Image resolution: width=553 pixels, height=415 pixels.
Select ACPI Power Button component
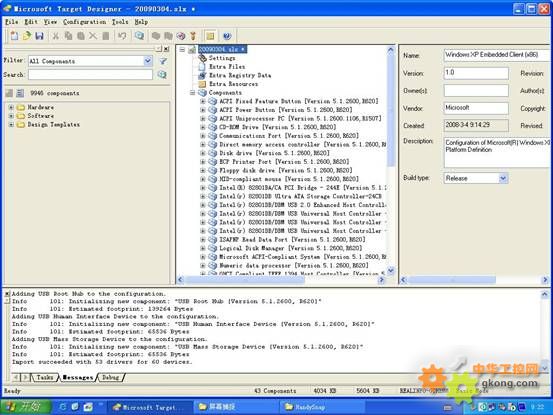point(286,110)
